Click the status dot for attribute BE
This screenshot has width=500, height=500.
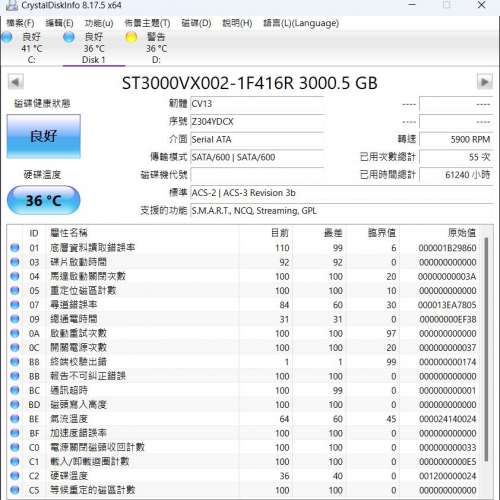pyautogui.click(x=15, y=419)
